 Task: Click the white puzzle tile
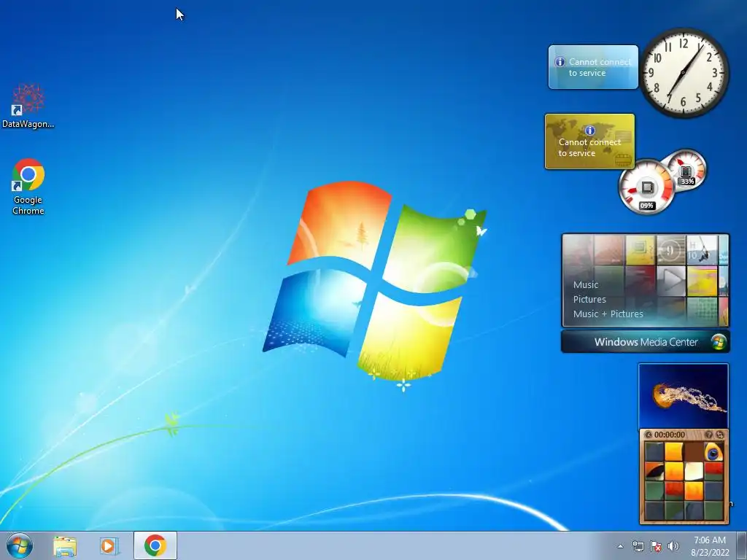[x=694, y=472]
